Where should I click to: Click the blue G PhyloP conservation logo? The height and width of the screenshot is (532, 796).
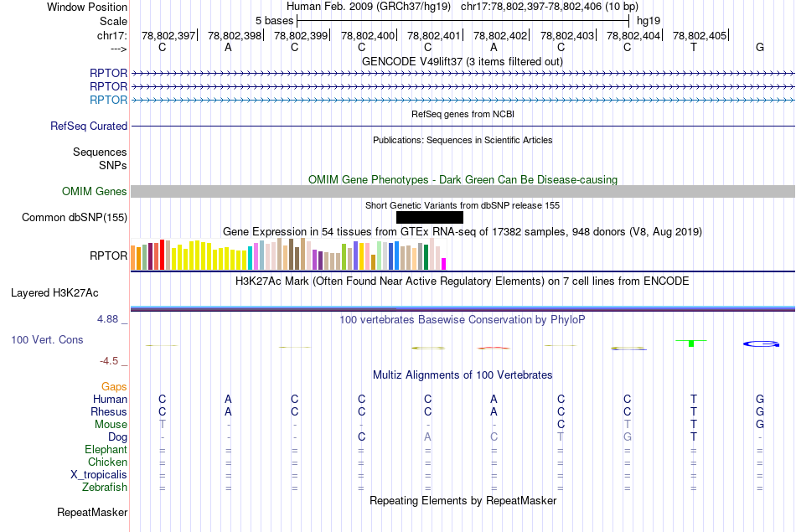pyautogui.click(x=761, y=344)
